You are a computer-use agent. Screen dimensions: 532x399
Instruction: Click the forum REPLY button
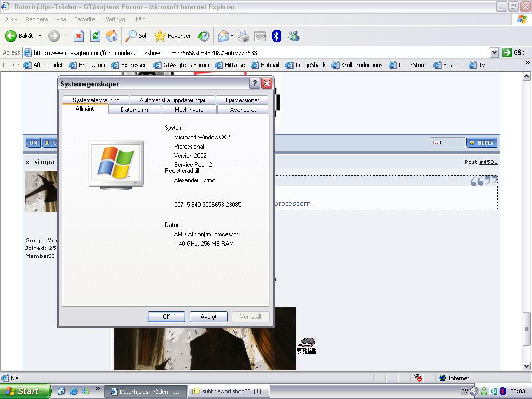482,143
